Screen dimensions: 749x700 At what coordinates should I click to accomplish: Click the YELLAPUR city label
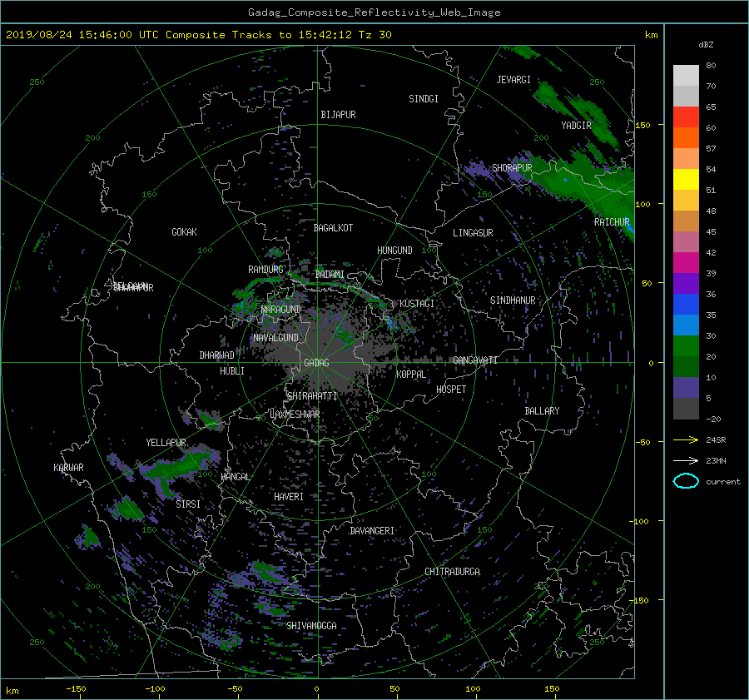166,443
